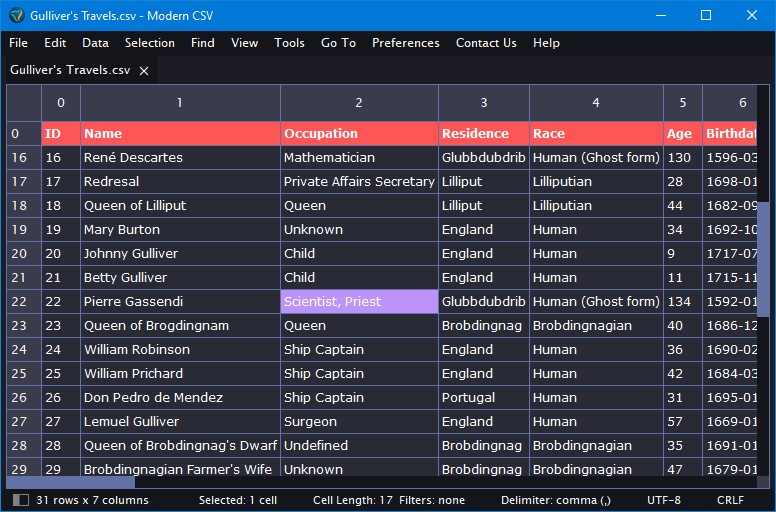Image resolution: width=776 pixels, height=512 pixels.
Task: Open the Tools menu
Action: [290, 43]
